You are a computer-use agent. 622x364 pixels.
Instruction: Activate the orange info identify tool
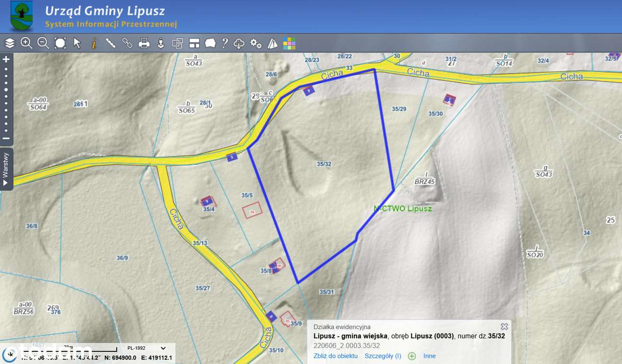pos(94,43)
